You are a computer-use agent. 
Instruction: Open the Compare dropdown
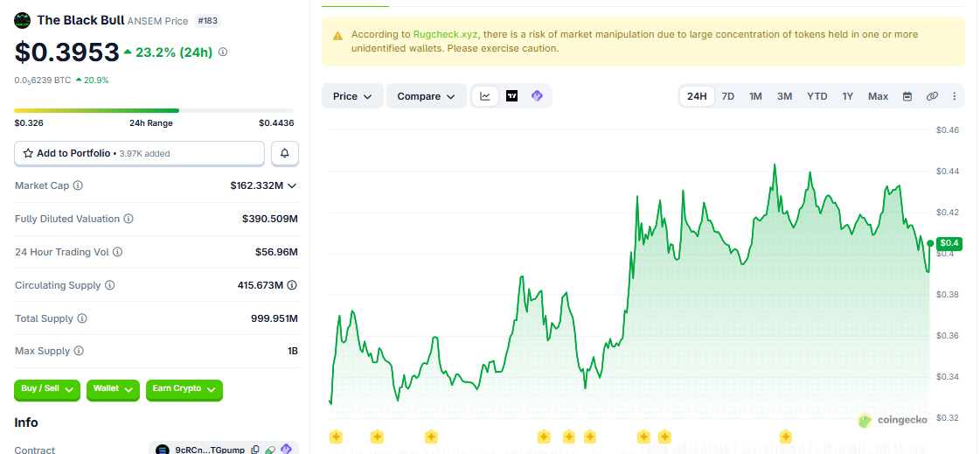427,96
